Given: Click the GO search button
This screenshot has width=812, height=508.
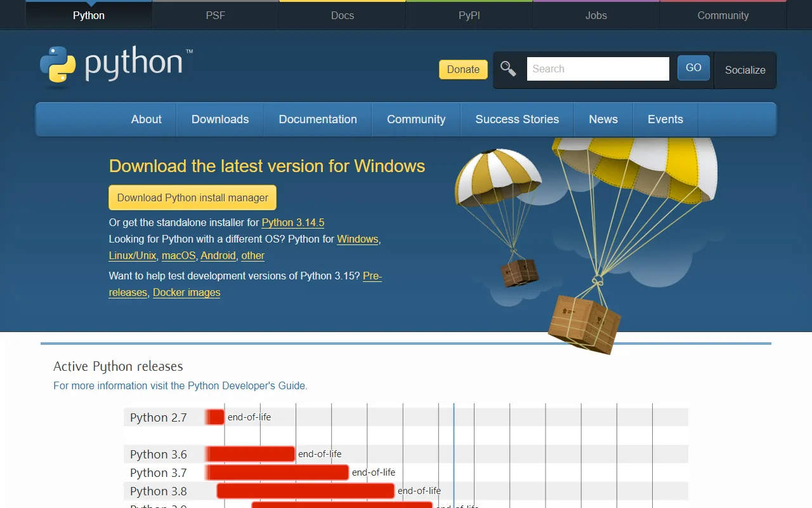Looking at the screenshot, I should click(693, 68).
